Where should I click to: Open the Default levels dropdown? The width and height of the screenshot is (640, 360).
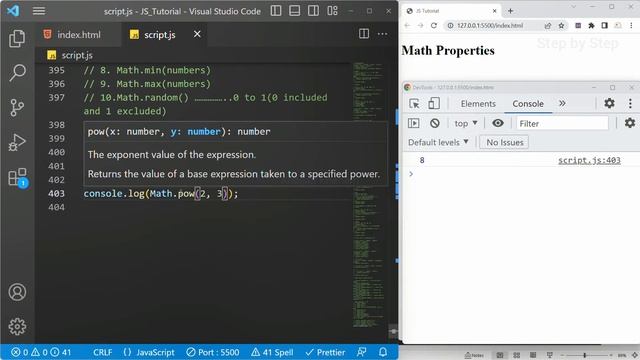coord(438,142)
